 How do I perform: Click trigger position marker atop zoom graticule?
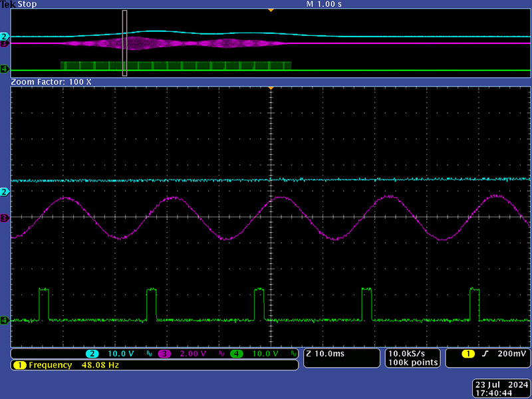pos(270,88)
